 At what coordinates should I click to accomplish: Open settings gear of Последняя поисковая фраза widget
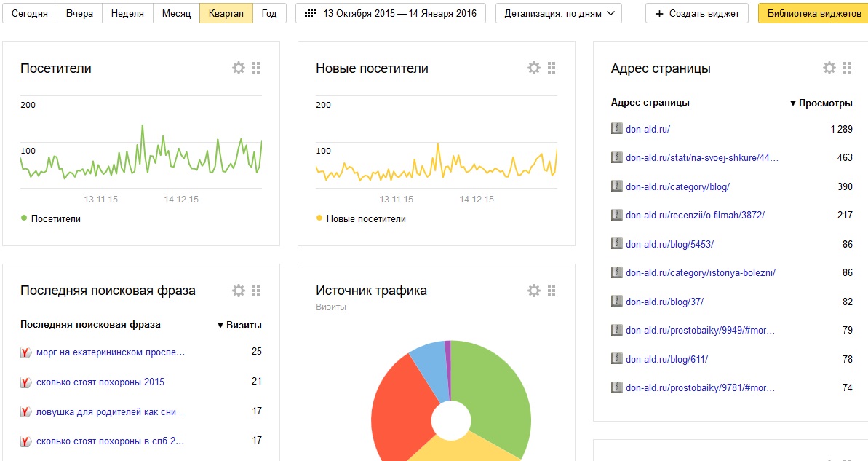point(238,291)
